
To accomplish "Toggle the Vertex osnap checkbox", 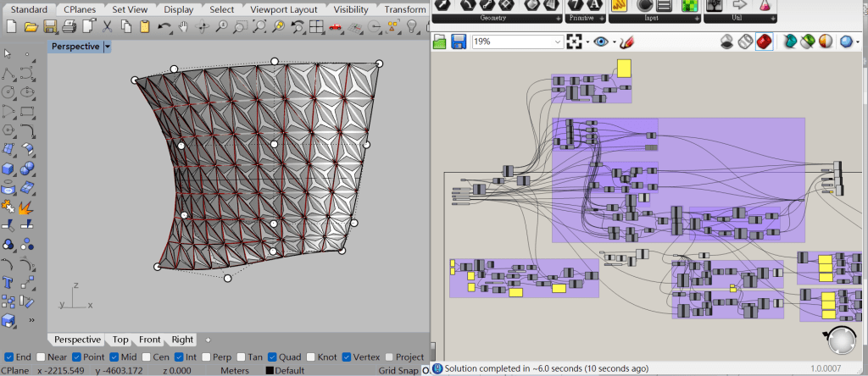I will click(347, 357).
